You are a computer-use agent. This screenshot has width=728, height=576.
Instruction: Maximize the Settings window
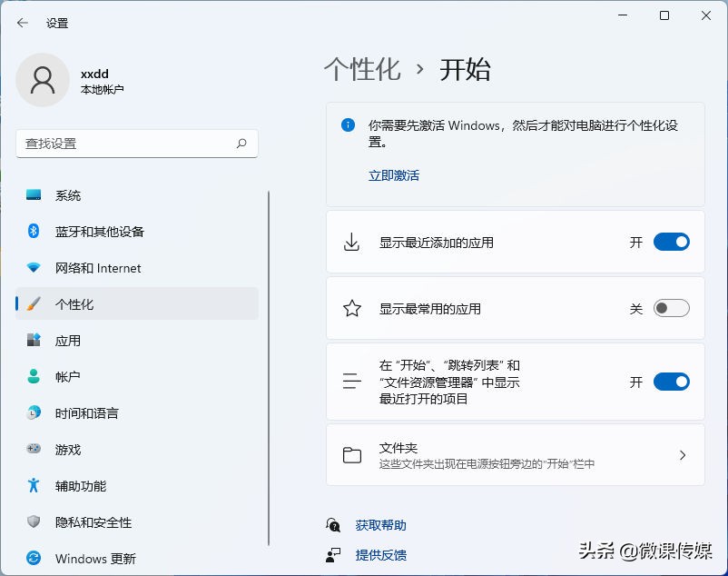coord(664,15)
